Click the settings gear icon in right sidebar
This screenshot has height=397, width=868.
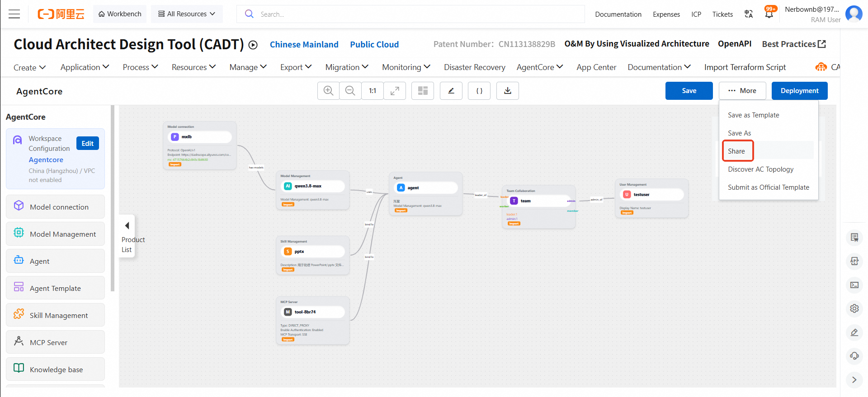pos(854,308)
